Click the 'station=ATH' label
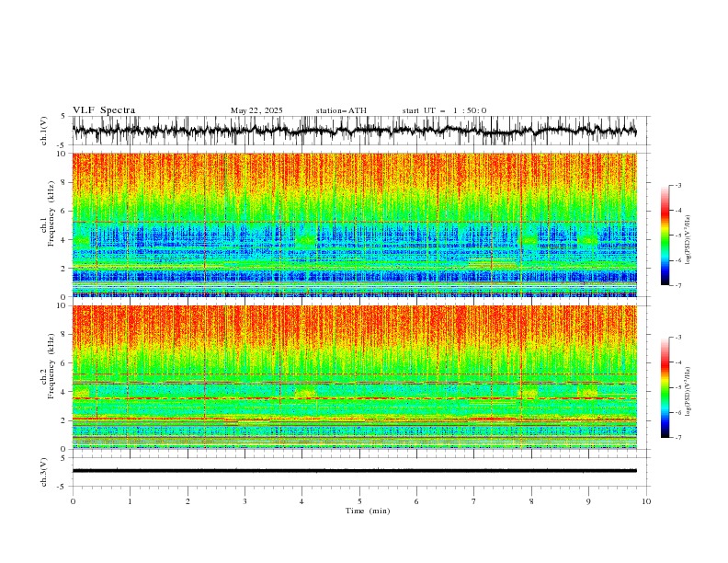 point(341,110)
